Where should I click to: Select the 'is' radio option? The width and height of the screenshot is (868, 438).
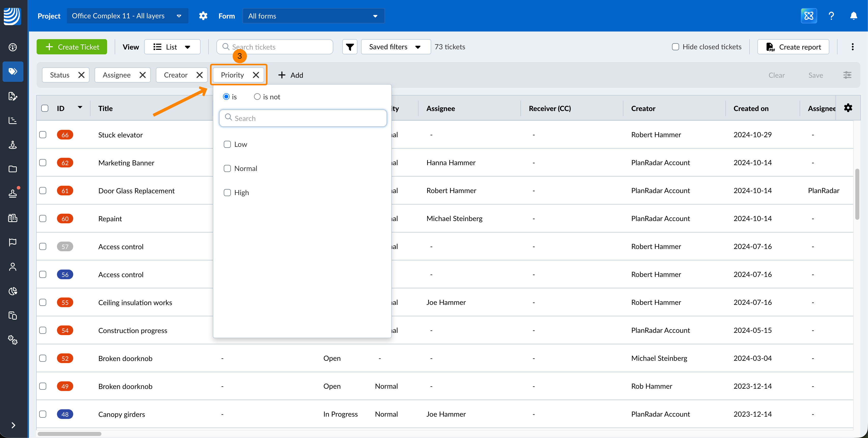click(227, 97)
